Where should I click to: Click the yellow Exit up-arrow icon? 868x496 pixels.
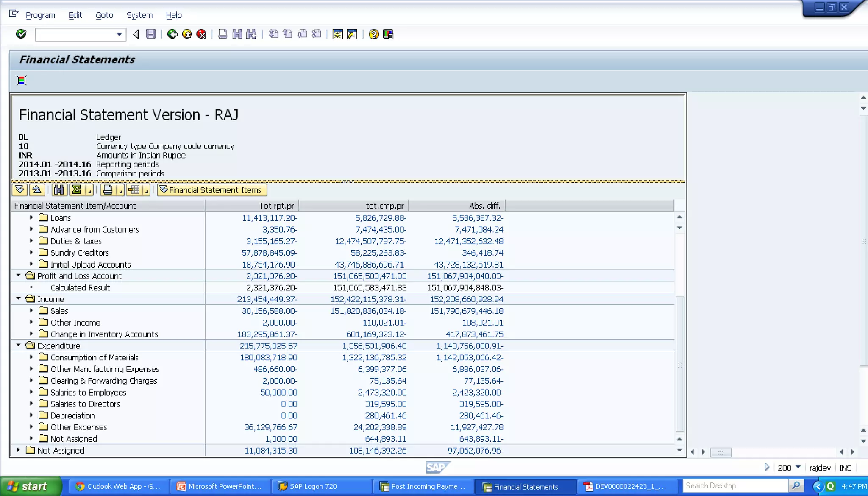coord(187,34)
